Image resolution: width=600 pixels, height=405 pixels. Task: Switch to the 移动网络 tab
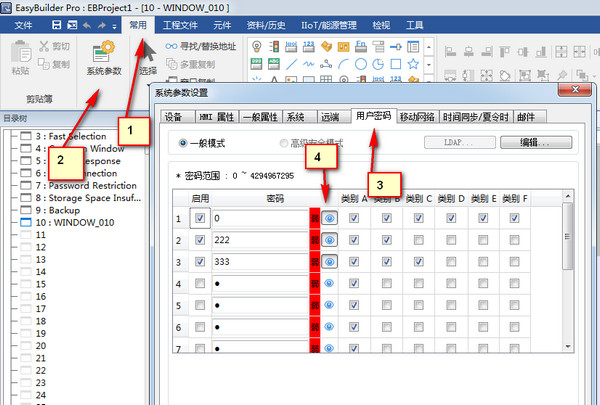coord(418,117)
